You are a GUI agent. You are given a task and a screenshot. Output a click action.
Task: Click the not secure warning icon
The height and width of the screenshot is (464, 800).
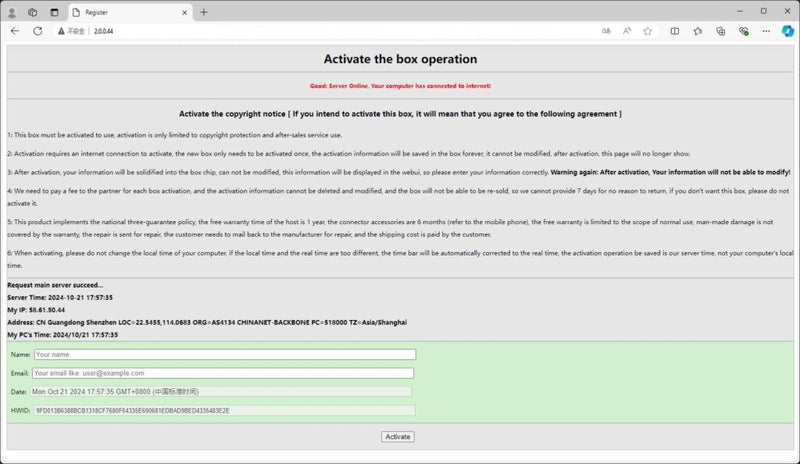point(61,31)
